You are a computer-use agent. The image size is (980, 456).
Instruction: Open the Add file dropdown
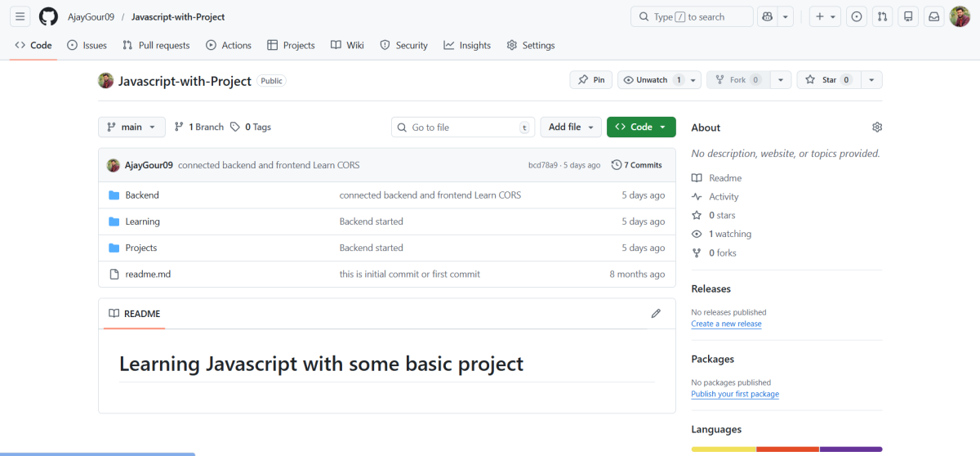click(x=571, y=127)
